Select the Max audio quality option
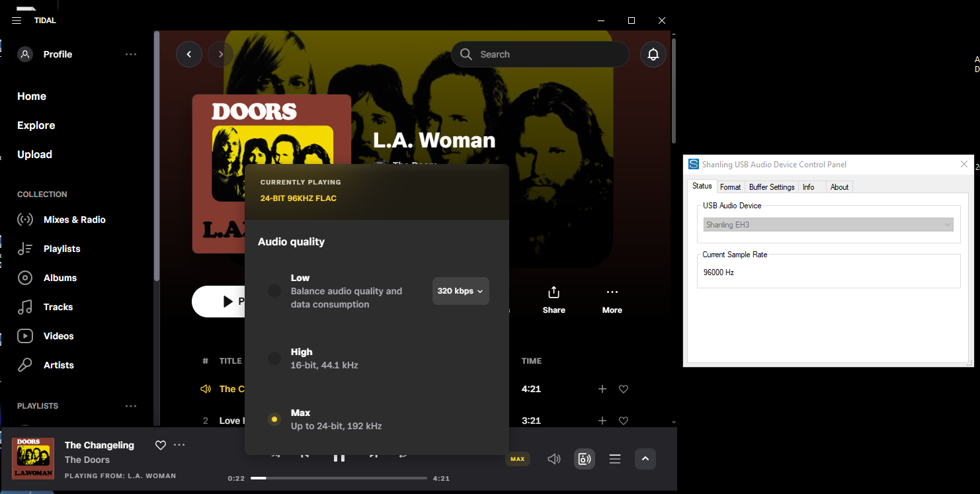The image size is (980, 494). pos(274,419)
